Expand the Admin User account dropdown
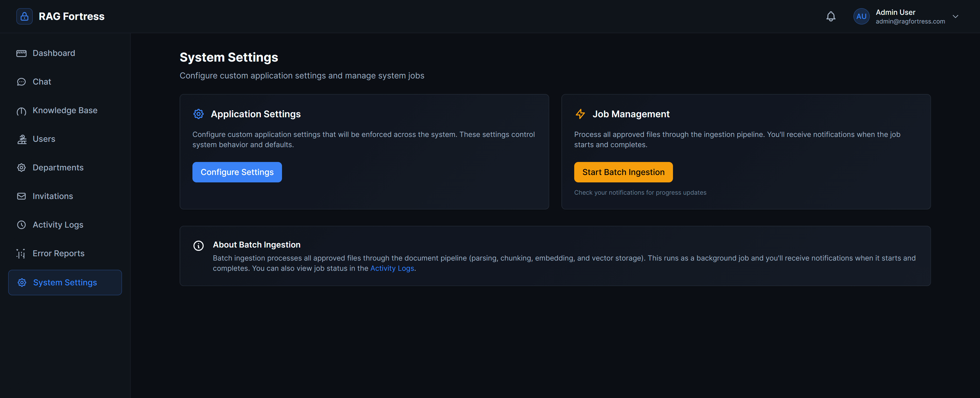 [x=955, y=16]
